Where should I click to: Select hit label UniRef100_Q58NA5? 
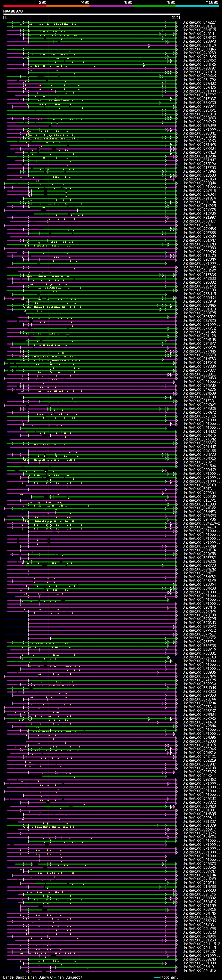coord(199,306)
